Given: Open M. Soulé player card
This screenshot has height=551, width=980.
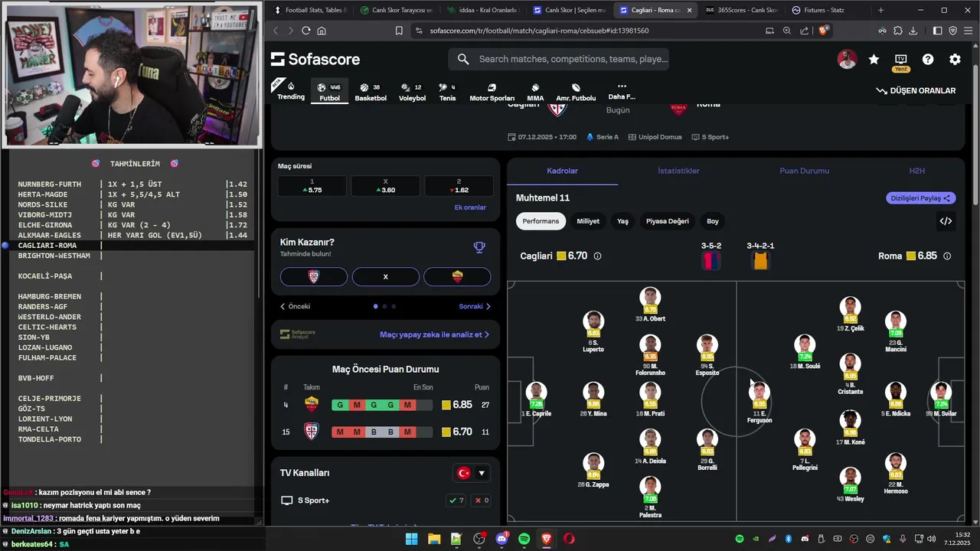Looking at the screenshot, I should [x=805, y=352].
